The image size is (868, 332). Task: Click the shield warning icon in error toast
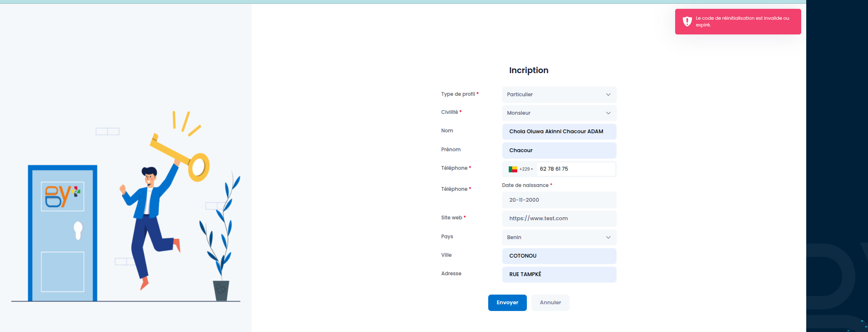click(687, 21)
